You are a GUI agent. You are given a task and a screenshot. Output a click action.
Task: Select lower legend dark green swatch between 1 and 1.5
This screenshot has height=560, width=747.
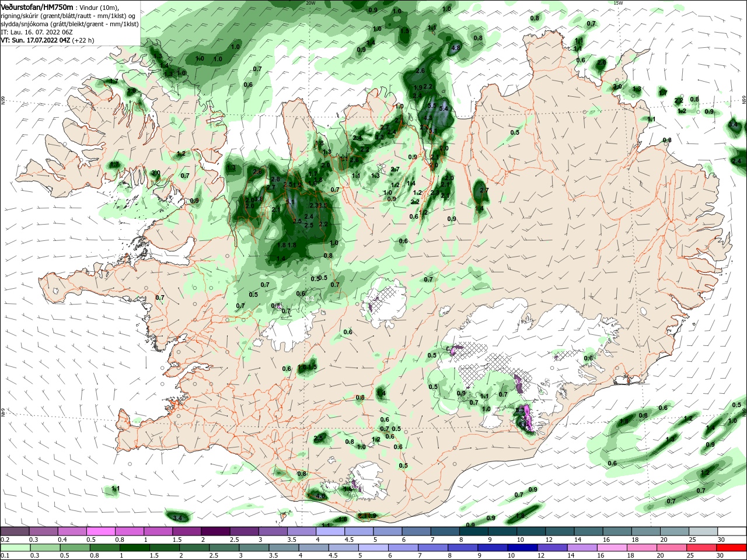pos(134,548)
